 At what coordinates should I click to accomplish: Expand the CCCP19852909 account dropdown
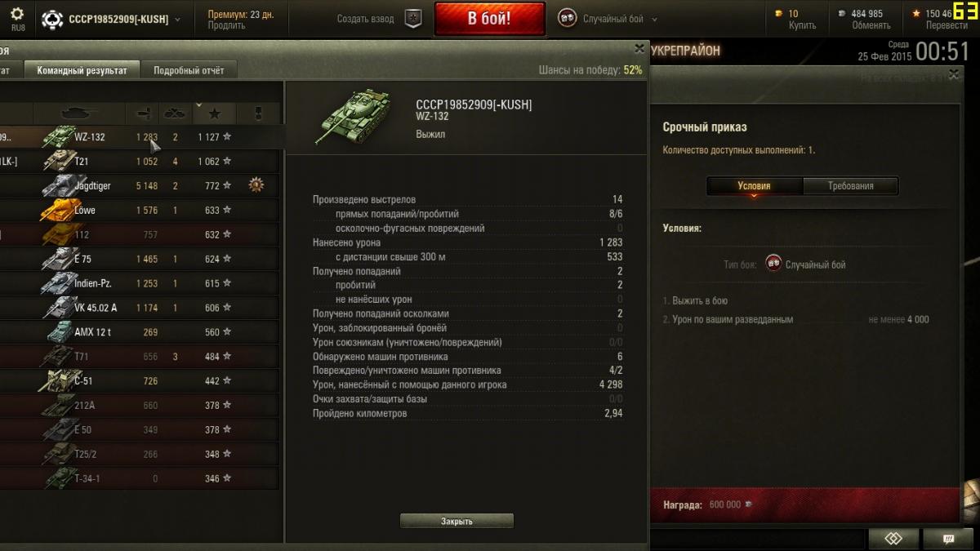111,19
